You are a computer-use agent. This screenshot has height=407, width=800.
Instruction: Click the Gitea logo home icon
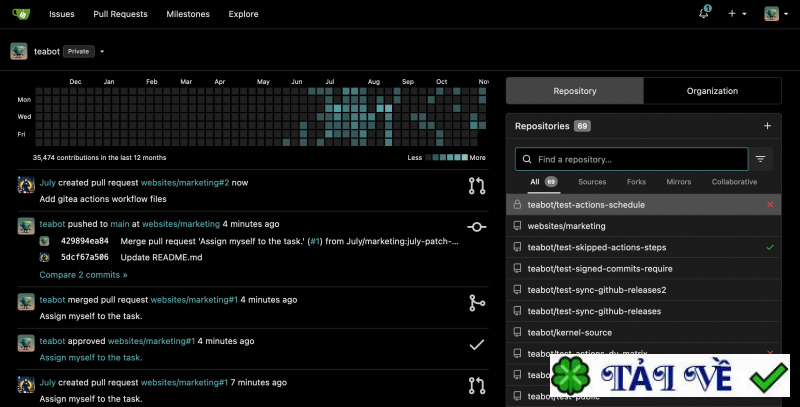pos(18,14)
